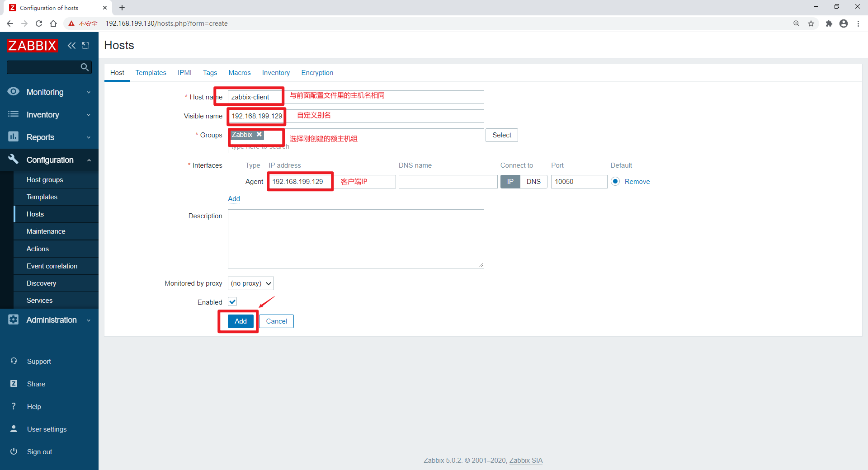Open Host groups in sidebar
This screenshot has width=868, height=470.
pos(56,179)
